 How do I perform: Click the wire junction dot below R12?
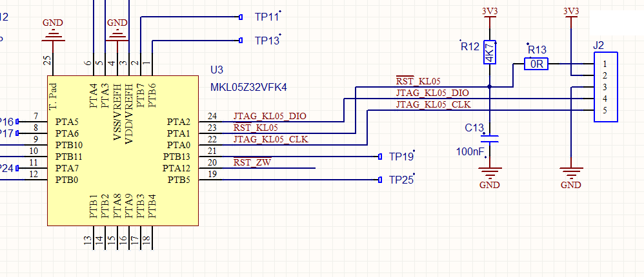click(x=490, y=87)
